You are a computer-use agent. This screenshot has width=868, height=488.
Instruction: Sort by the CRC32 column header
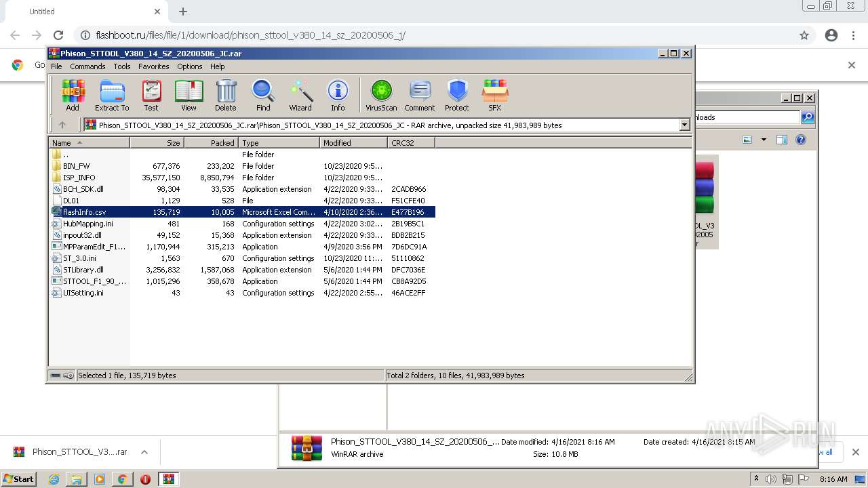[411, 143]
